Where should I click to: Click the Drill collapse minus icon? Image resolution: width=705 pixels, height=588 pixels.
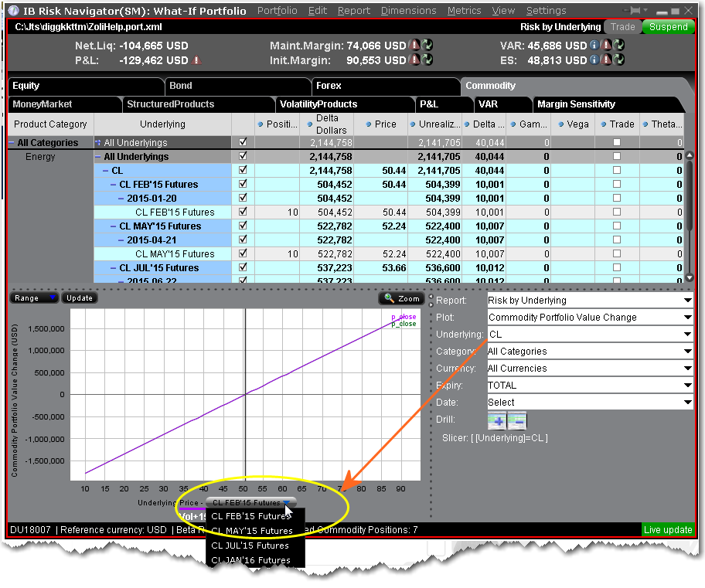pyautogui.click(x=517, y=420)
